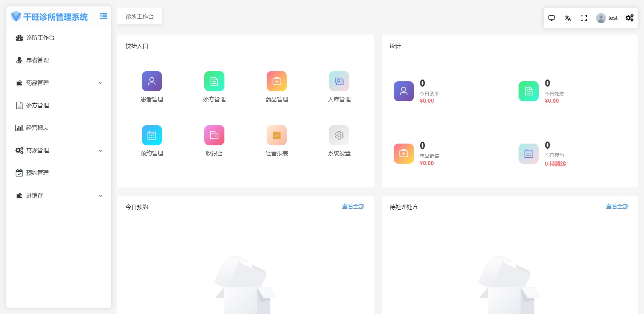Open the orange 药品管理 shortcut icon
This screenshot has height=314, width=644.
click(276, 81)
